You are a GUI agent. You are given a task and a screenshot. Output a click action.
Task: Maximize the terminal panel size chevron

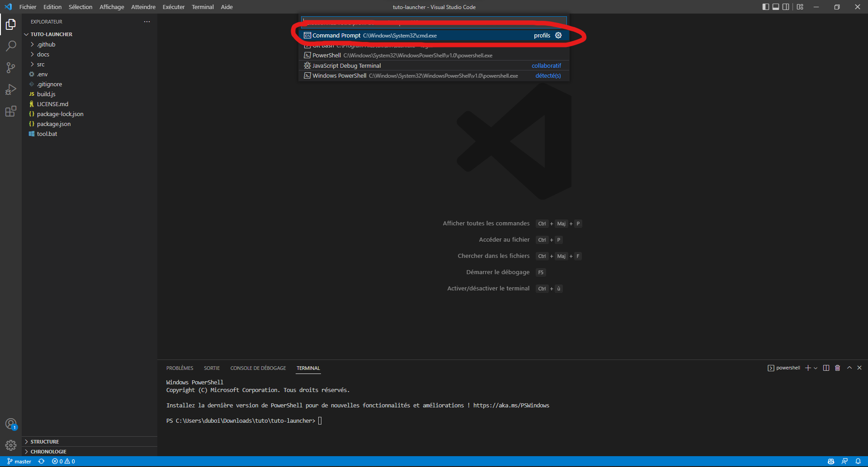(849, 368)
